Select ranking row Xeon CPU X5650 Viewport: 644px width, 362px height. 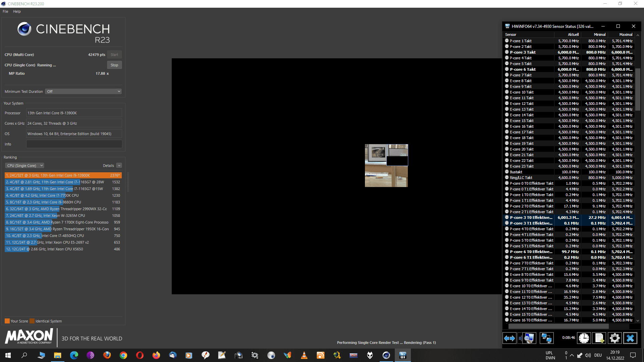tap(63, 249)
